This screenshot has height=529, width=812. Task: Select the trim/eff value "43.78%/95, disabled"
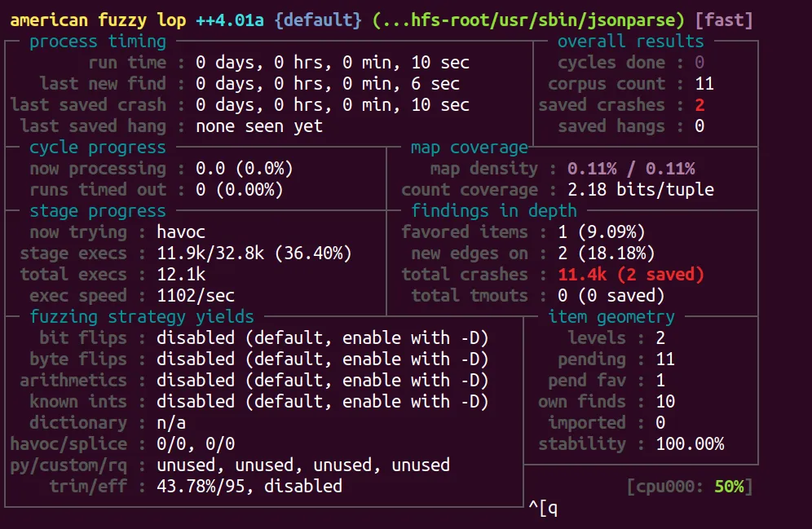coord(249,487)
